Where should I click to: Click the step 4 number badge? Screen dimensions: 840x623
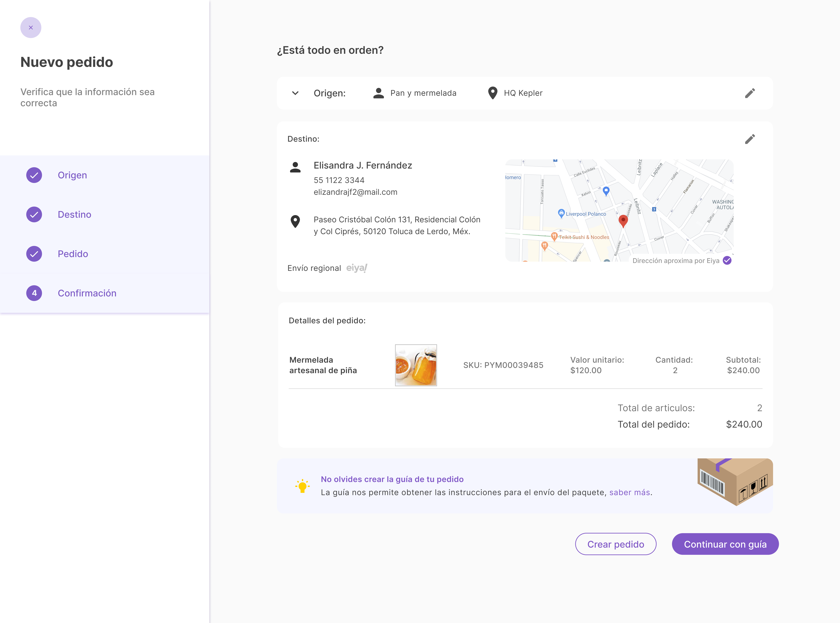[34, 293]
